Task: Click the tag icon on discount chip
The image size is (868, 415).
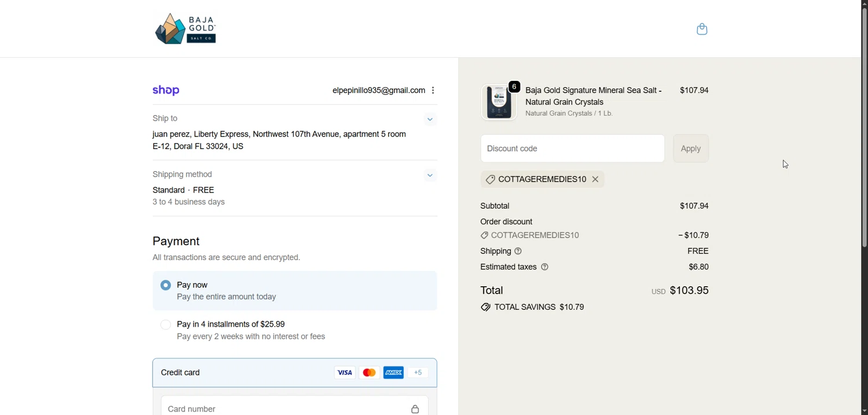Action: click(490, 180)
